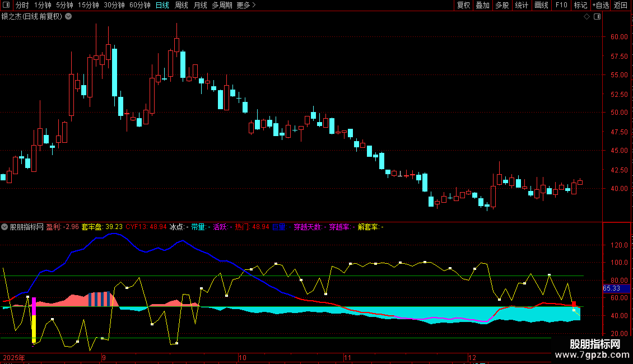Switch to 60分钟 chart period
The width and height of the screenshot is (633, 364).
tap(139, 5)
